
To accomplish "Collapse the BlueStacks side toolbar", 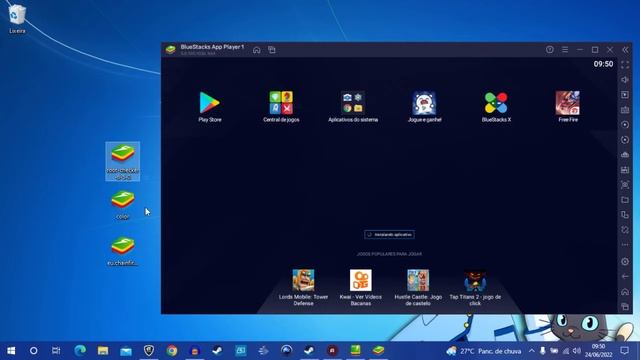I will pyautogui.click(x=625, y=49).
